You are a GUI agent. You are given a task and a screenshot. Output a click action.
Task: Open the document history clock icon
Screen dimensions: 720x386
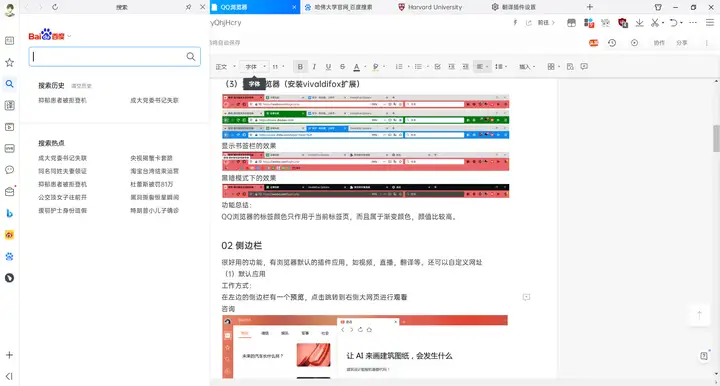(612, 43)
